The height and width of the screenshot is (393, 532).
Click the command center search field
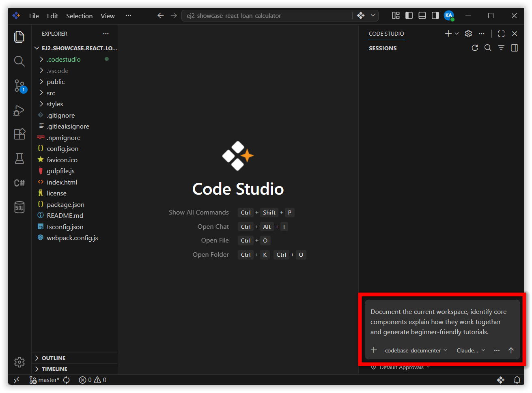point(267,16)
